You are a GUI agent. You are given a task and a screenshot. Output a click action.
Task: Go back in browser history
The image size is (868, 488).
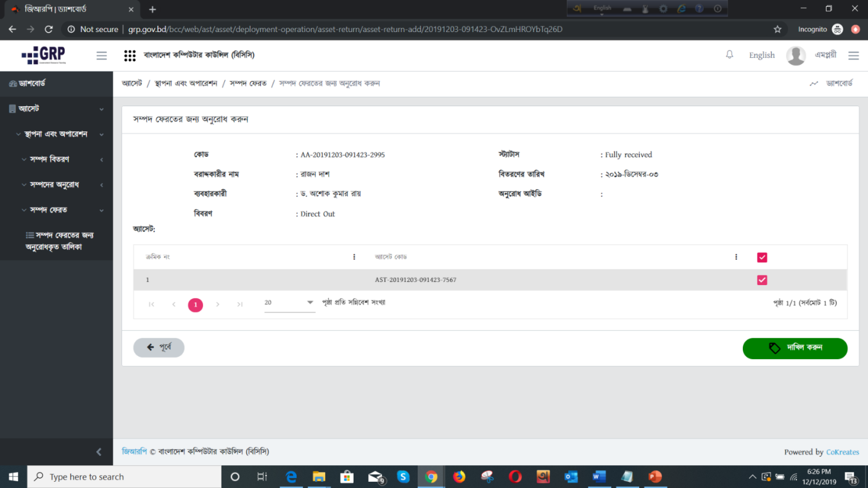point(12,29)
